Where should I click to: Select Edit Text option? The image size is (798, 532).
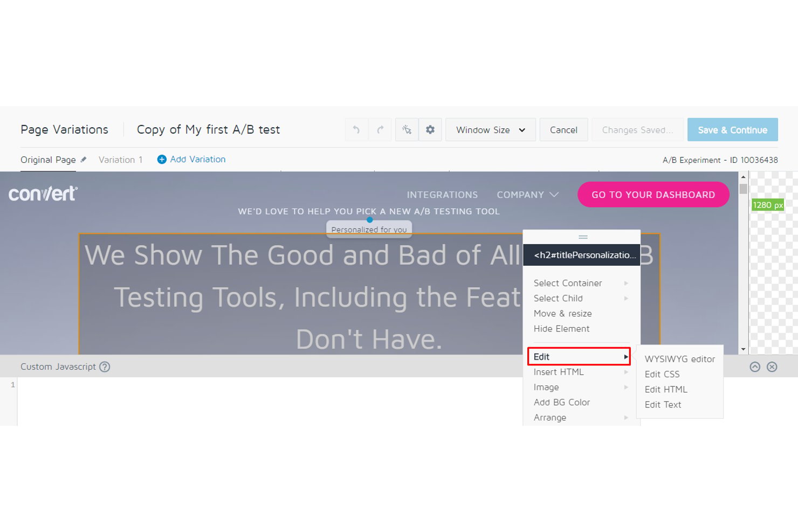[x=663, y=404]
